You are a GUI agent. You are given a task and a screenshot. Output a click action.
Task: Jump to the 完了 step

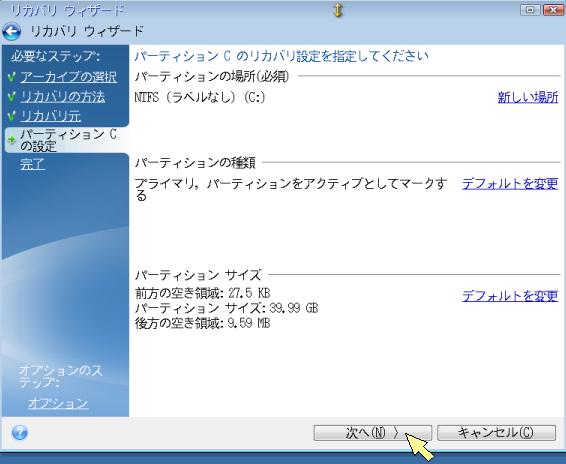pyautogui.click(x=32, y=164)
